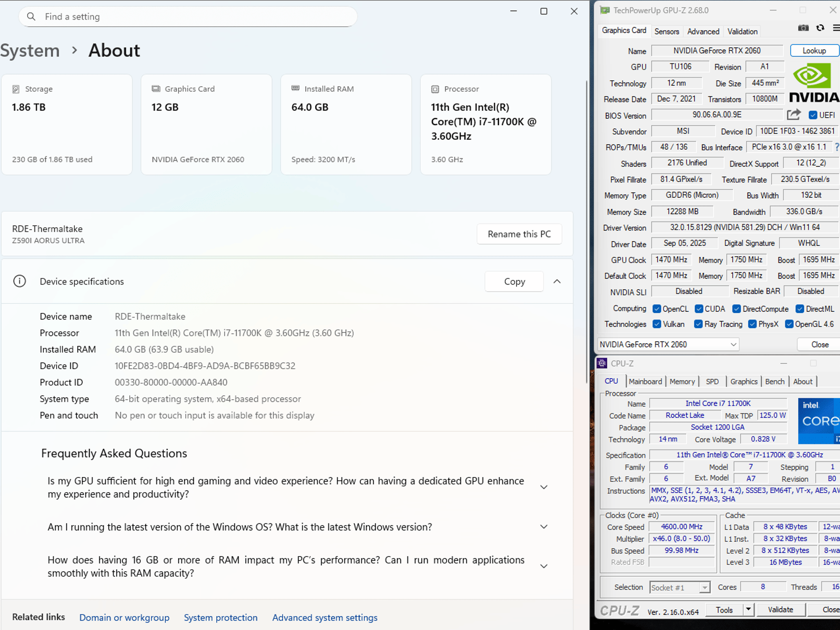The height and width of the screenshot is (630, 840).
Task: Click the Device specifications info icon
Action: click(20, 281)
